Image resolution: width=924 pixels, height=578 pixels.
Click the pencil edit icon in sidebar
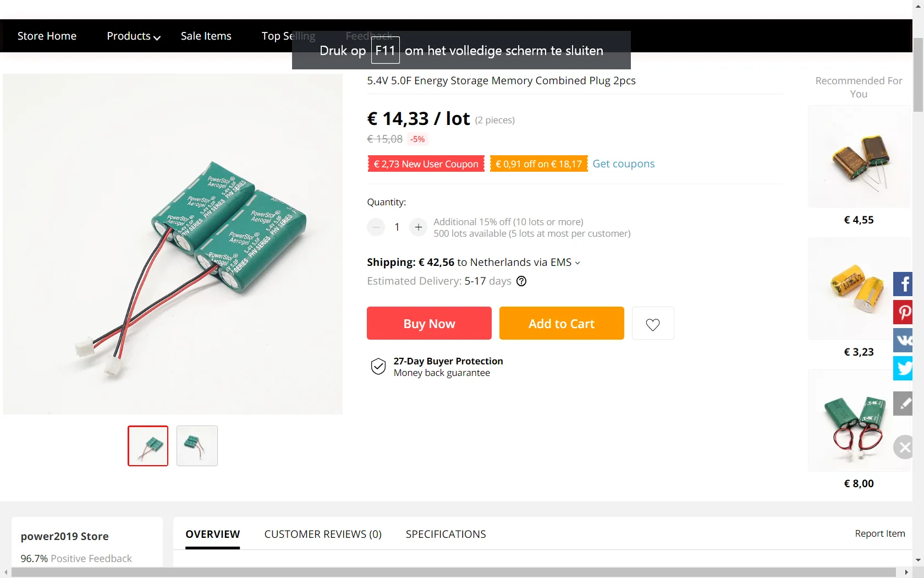pos(903,403)
